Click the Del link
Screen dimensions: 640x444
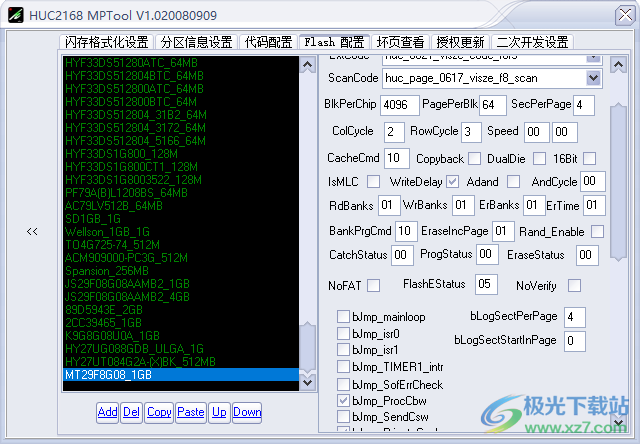131,412
